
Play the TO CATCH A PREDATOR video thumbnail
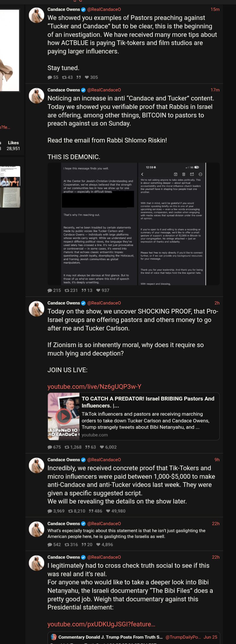point(64,416)
